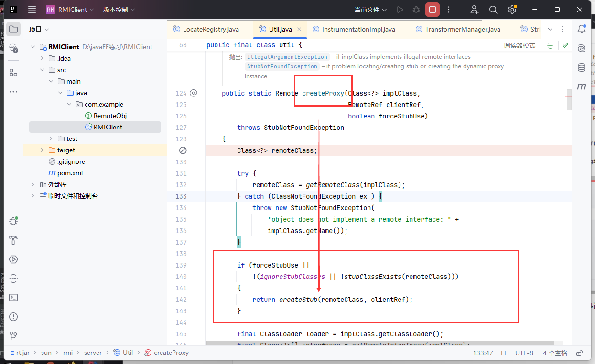Expand the target folder
The height and width of the screenshot is (364, 595).
[42, 150]
